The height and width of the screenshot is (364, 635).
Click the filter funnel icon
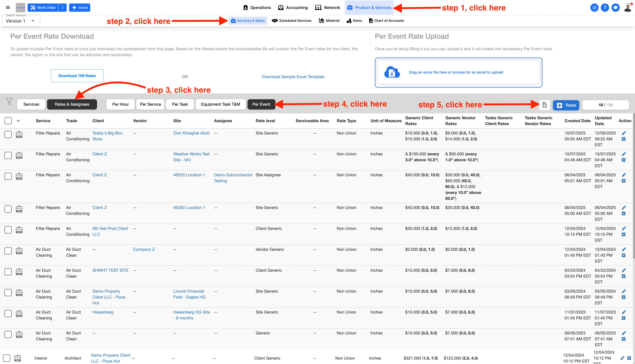[x=9, y=101]
